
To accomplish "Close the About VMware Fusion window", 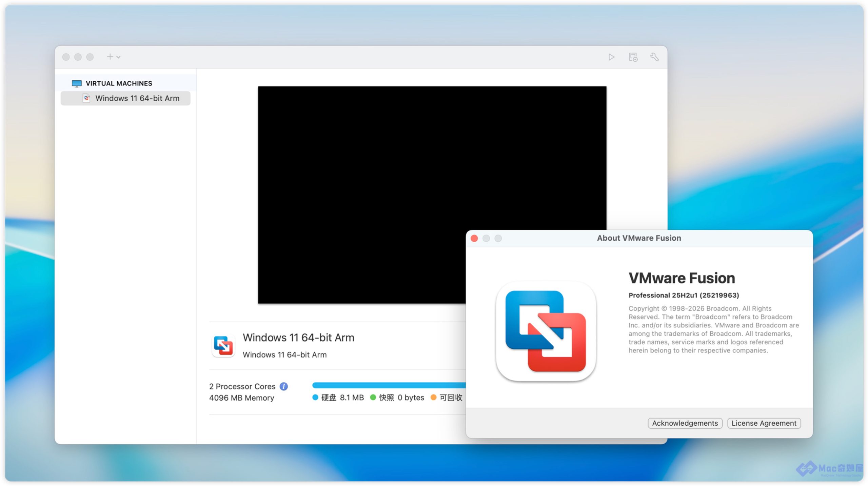I will coord(474,238).
